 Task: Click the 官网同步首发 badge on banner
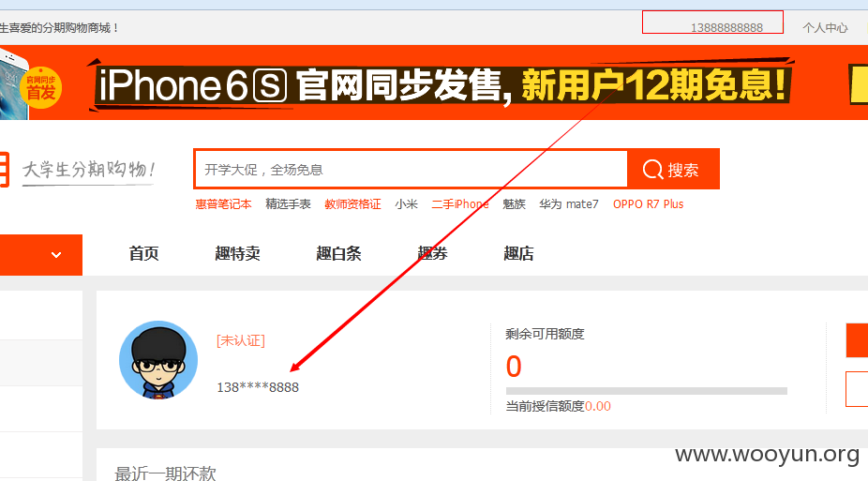coord(41,88)
